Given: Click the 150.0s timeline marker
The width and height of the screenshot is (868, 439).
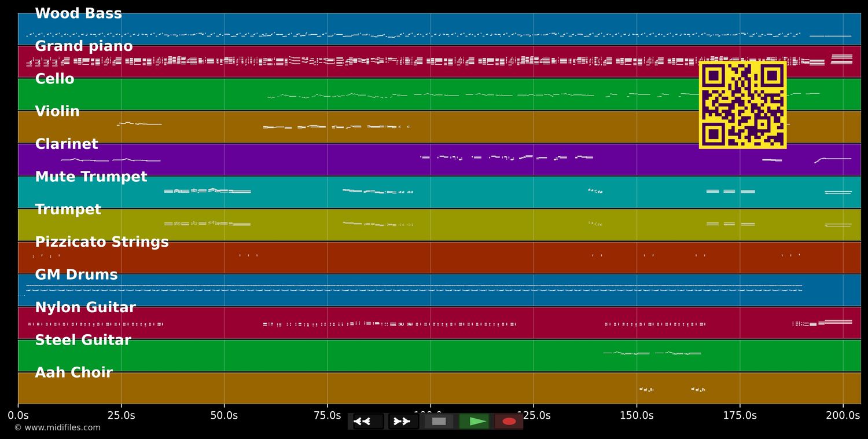Looking at the screenshot, I should point(637,415).
